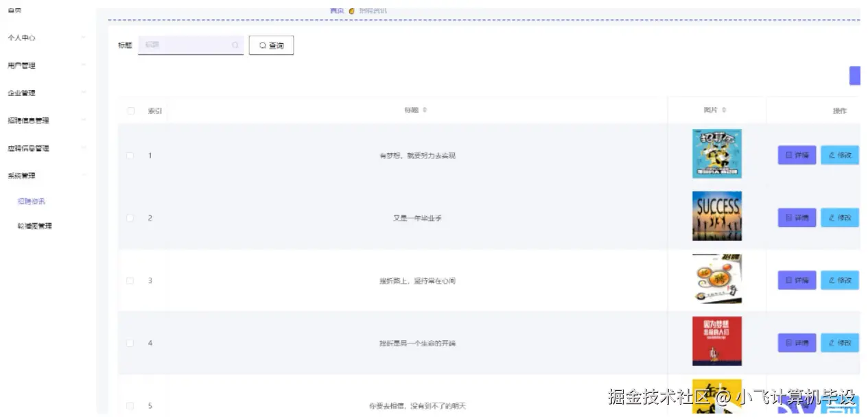Click index number 2 in the table
Screen dimensions: 868x419
coord(150,218)
